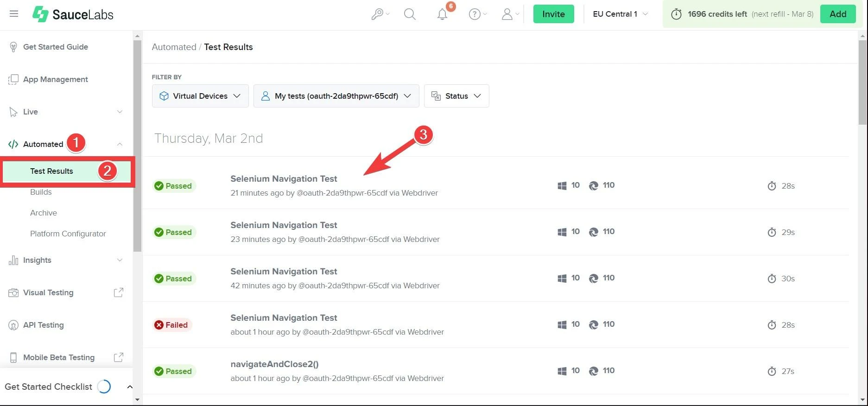The height and width of the screenshot is (406, 868).
Task: Click the App Management icon
Action: [13, 79]
